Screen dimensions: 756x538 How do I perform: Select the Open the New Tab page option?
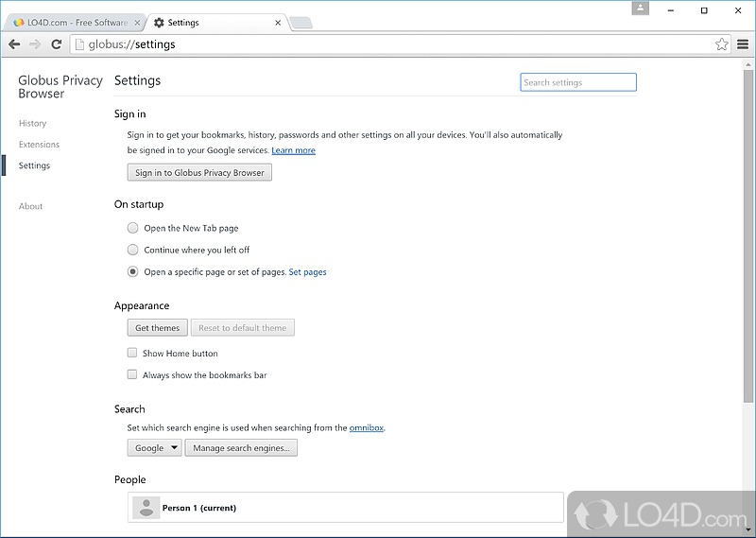132,228
